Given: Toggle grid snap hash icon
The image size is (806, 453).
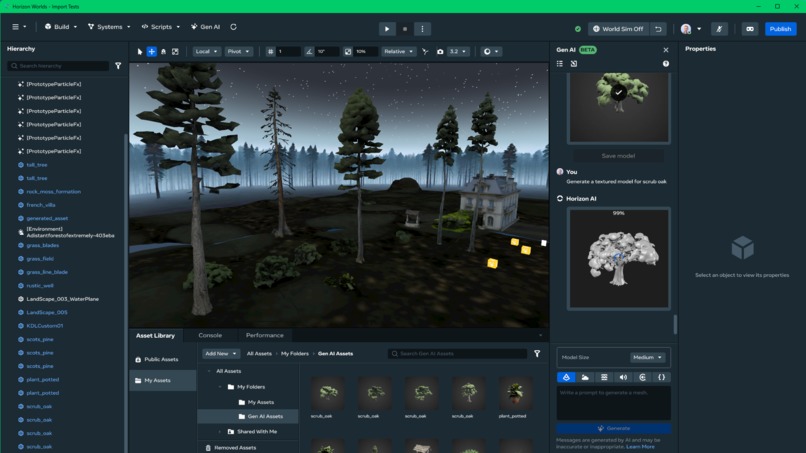Looking at the screenshot, I should click(x=270, y=51).
